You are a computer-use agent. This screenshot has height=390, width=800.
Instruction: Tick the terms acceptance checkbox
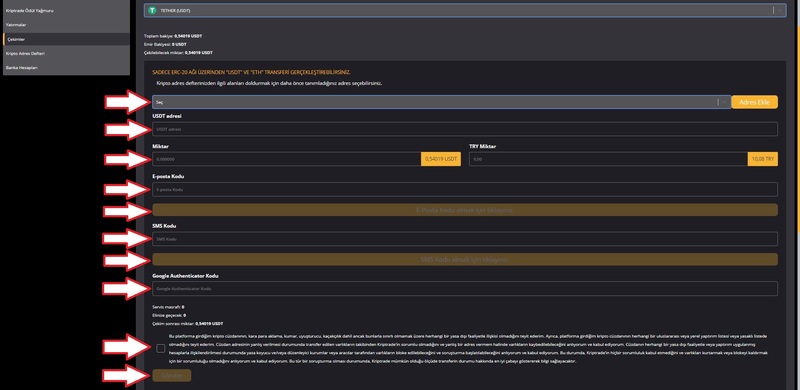[x=161, y=349]
